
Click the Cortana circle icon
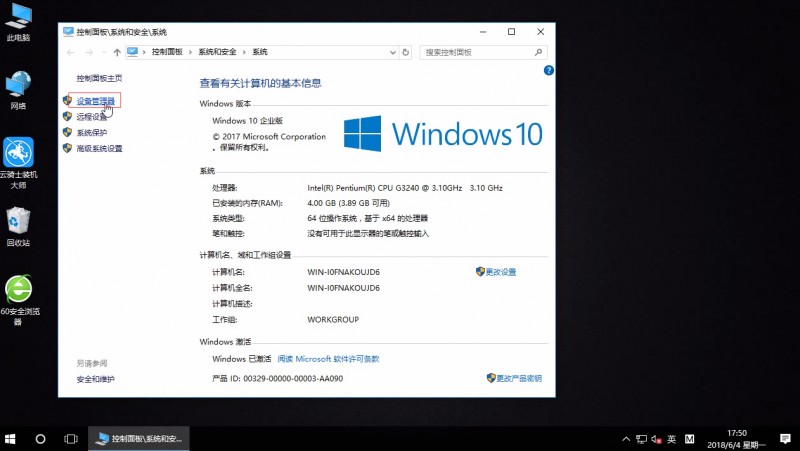coord(40,439)
